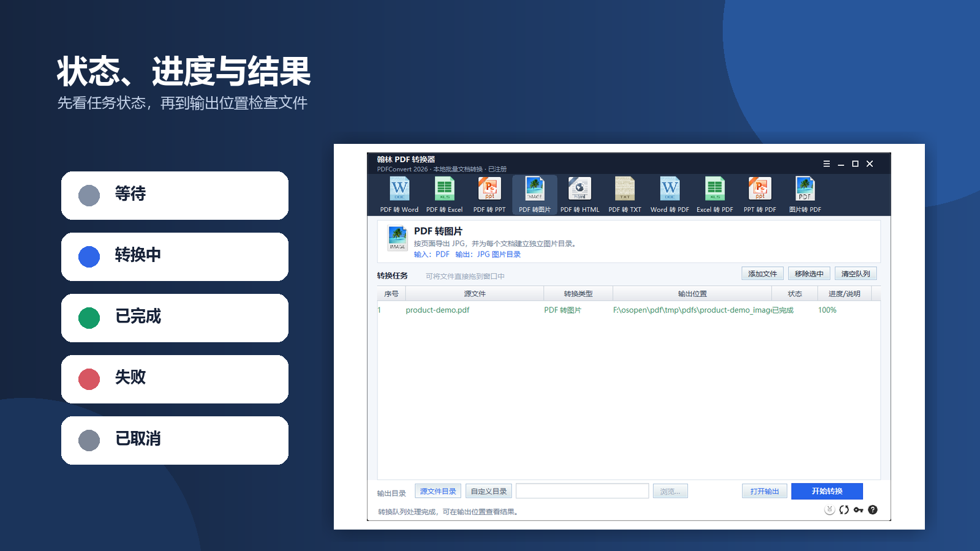Click the 打开输出 button

click(764, 491)
